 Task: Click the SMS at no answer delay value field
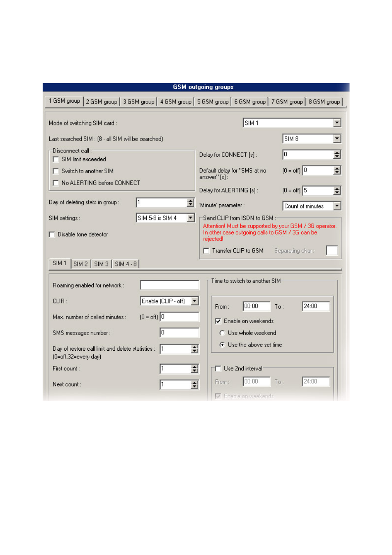318,170
